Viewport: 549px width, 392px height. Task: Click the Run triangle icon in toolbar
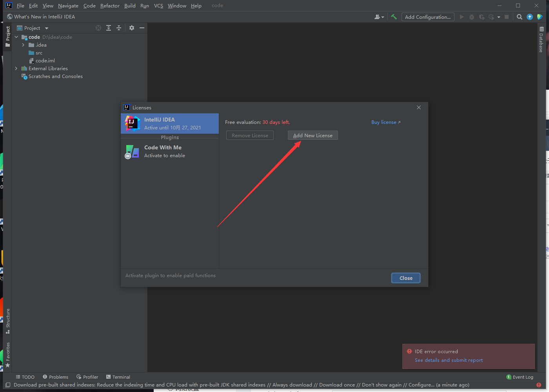pos(462,17)
